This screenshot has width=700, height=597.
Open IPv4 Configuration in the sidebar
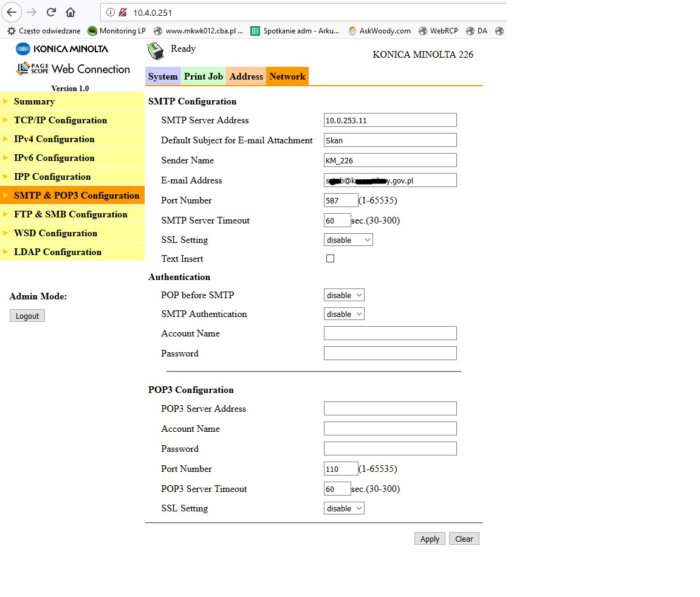(x=72, y=138)
